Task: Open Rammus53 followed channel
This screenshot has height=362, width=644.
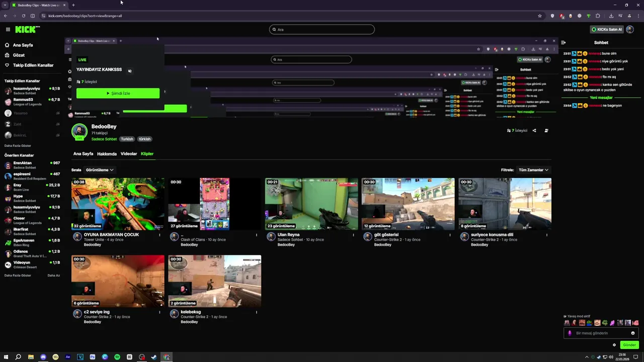Action: click(x=32, y=102)
